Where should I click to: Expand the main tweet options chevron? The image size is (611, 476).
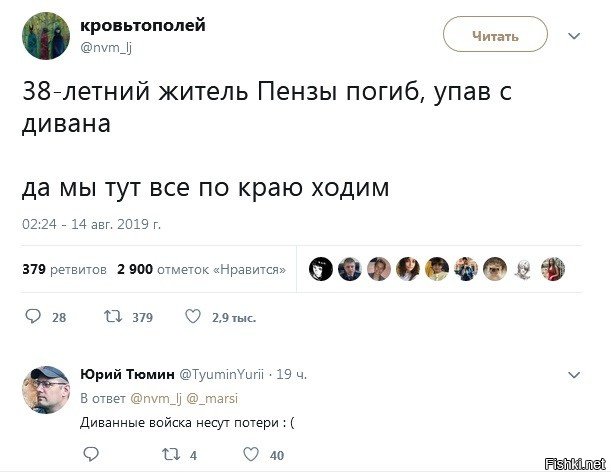(x=573, y=36)
